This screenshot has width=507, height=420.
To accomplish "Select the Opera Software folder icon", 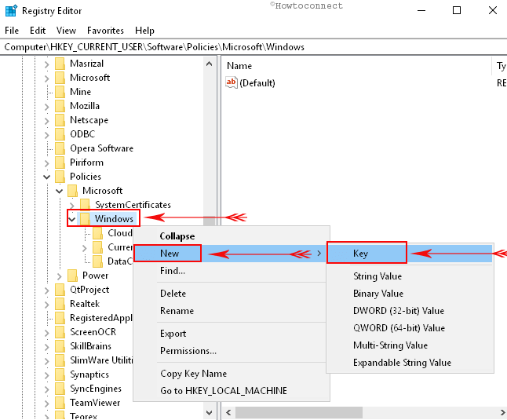I will coord(60,148).
